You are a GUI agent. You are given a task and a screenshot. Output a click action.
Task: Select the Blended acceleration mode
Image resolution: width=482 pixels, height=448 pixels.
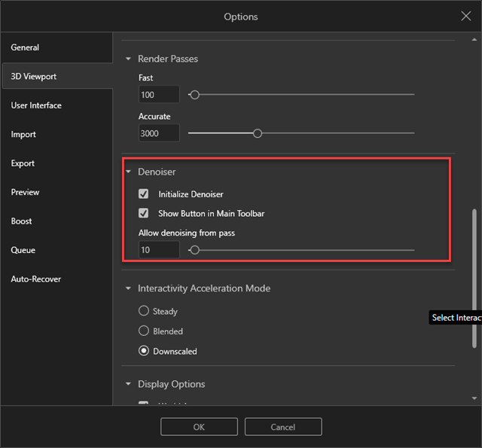pos(144,331)
